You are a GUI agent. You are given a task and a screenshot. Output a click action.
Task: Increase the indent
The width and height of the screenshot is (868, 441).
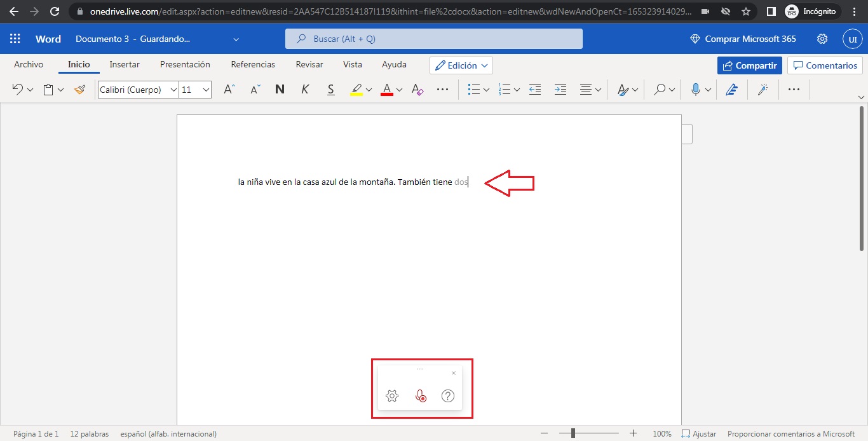(x=560, y=89)
